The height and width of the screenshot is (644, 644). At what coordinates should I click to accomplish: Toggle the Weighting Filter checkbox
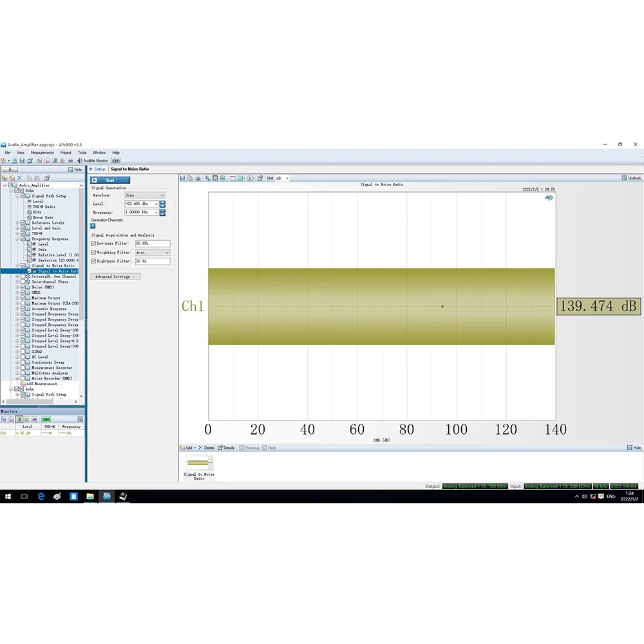pyautogui.click(x=93, y=252)
